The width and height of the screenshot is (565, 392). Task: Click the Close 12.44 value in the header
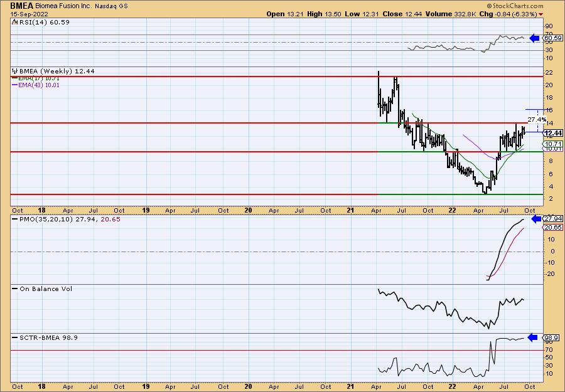coord(402,14)
